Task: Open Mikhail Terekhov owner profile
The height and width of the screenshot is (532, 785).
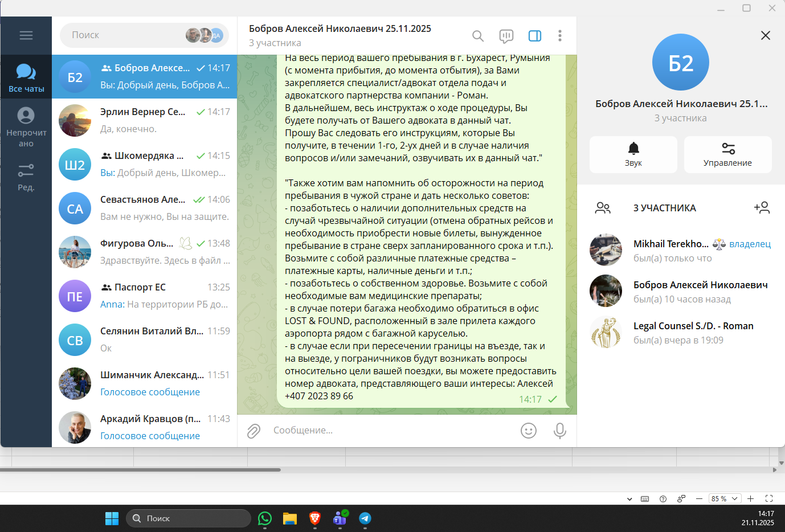Action: [x=681, y=250]
